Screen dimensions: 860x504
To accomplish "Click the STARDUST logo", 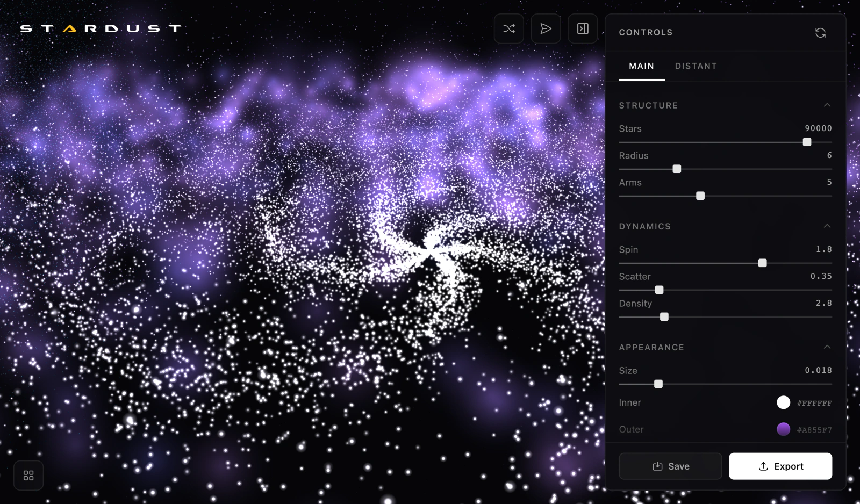I will click(x=101, y=28).
